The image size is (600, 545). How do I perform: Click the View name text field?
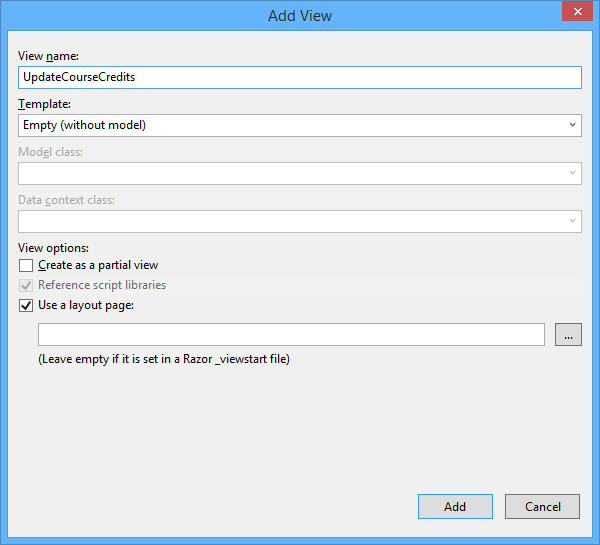pyautogui.click(x=300, y=77)
